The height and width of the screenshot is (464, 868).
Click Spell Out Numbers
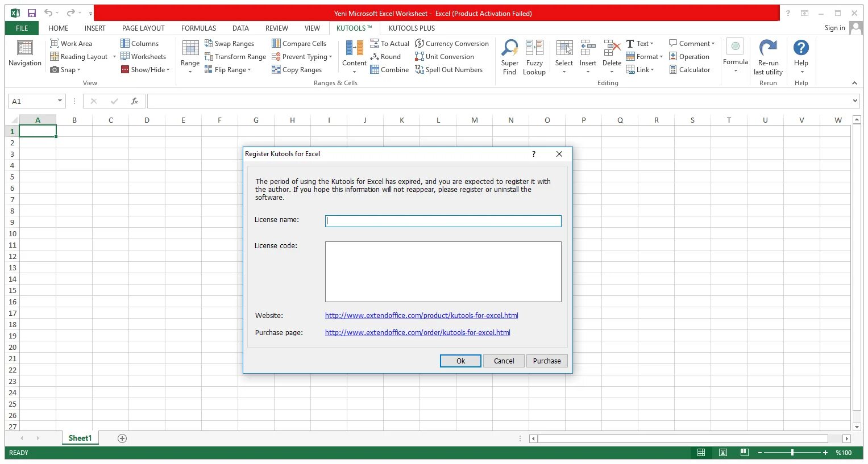[449, 69]
